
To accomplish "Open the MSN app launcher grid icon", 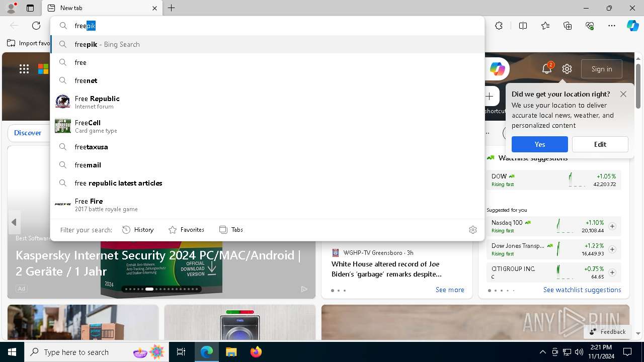I will pos(24,69).
